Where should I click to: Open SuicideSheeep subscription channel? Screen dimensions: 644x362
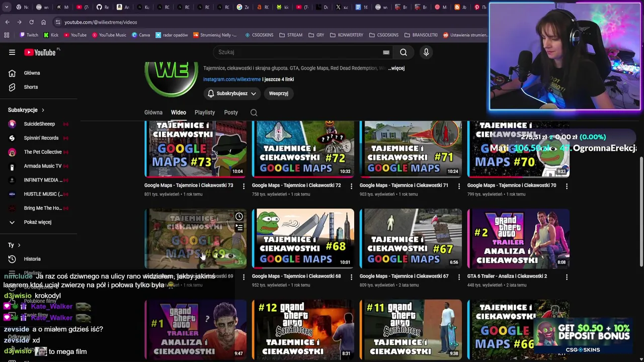tap(39, 124)
